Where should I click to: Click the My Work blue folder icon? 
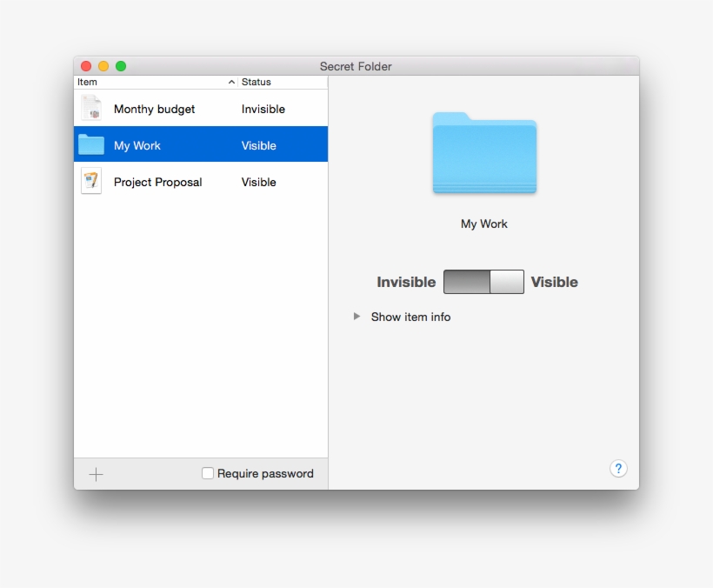(x=91, y=144)
